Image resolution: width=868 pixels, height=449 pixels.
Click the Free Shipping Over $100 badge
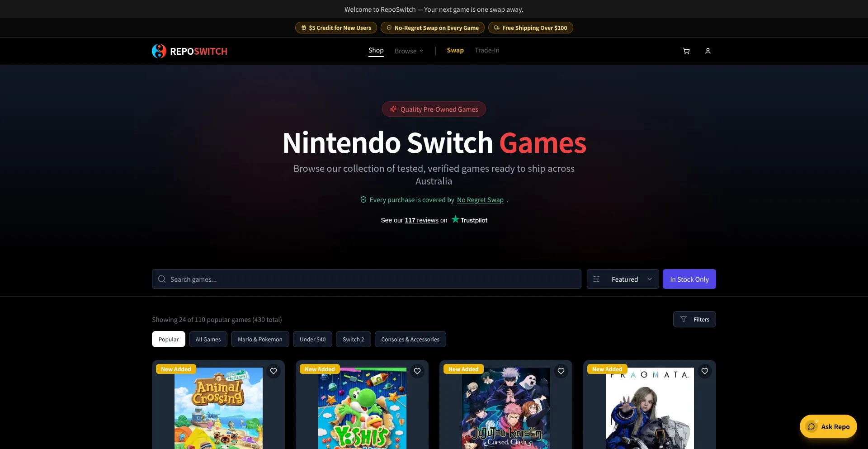[x=530, y=28]
